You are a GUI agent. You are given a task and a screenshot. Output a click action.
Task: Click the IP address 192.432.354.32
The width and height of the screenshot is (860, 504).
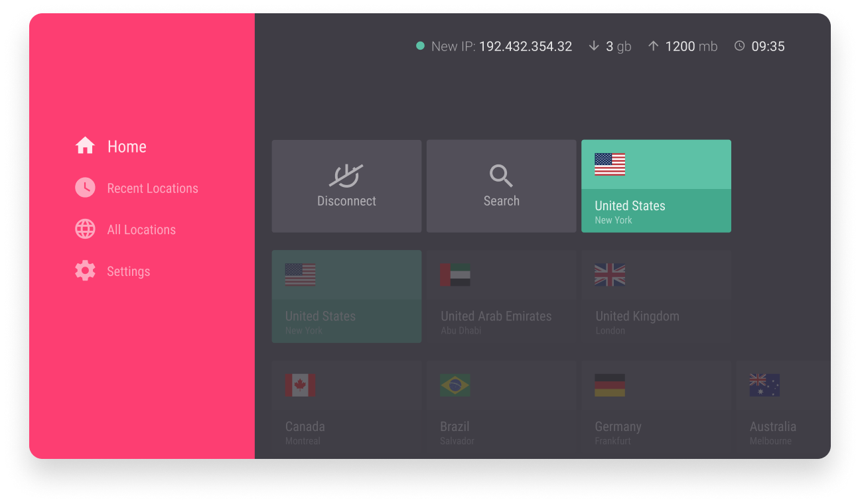(x=526, y=46)
